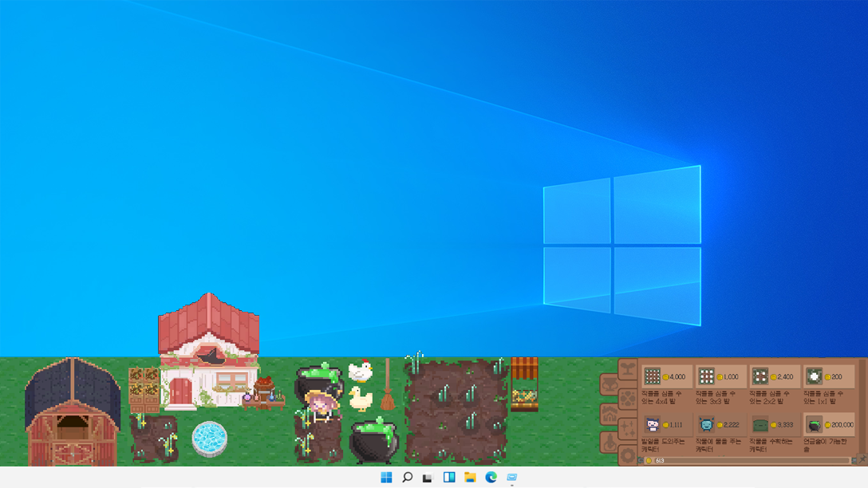The height and width of the screenshot is (488, 868).
Task: Click the cauldron below the duck
Action: coord(373,440)
